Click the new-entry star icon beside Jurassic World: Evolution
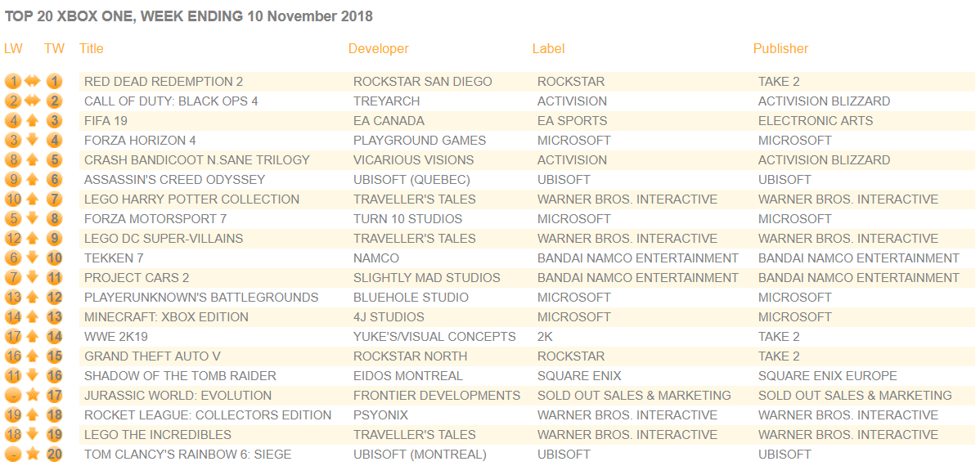Viewport: 980px width, 466px height. pyautogui.click(x=33, y=396)
